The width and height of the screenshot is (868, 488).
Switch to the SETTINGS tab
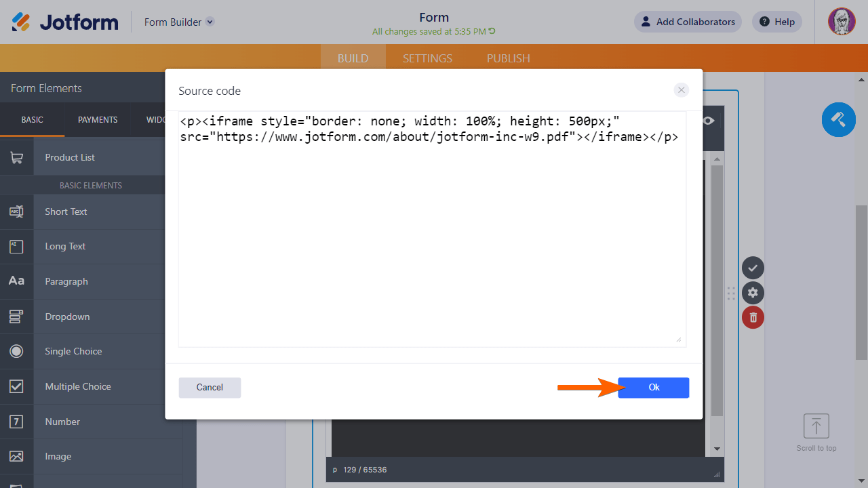427,58
